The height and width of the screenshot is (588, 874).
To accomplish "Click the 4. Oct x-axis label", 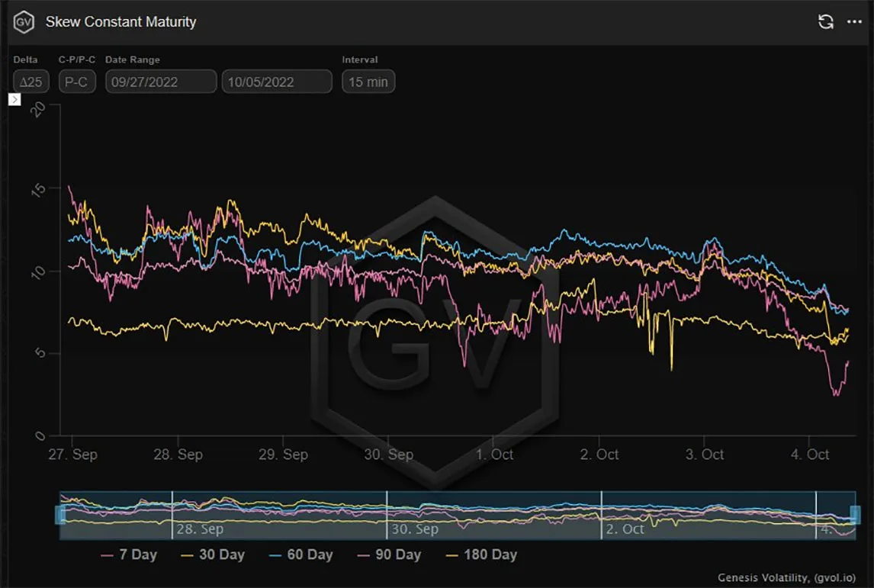I will coord(809,455).
